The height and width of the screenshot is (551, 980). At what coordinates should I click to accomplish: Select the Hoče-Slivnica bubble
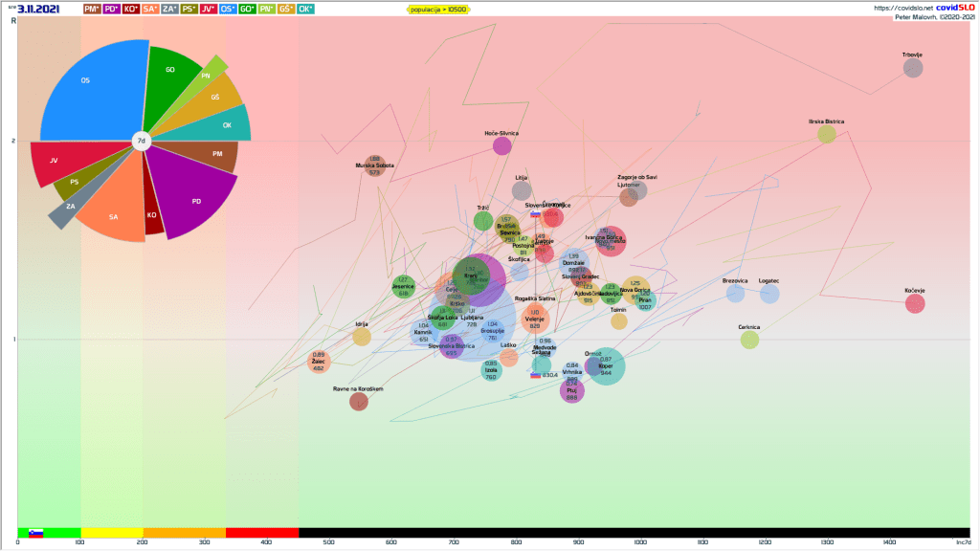pos(501,145)
